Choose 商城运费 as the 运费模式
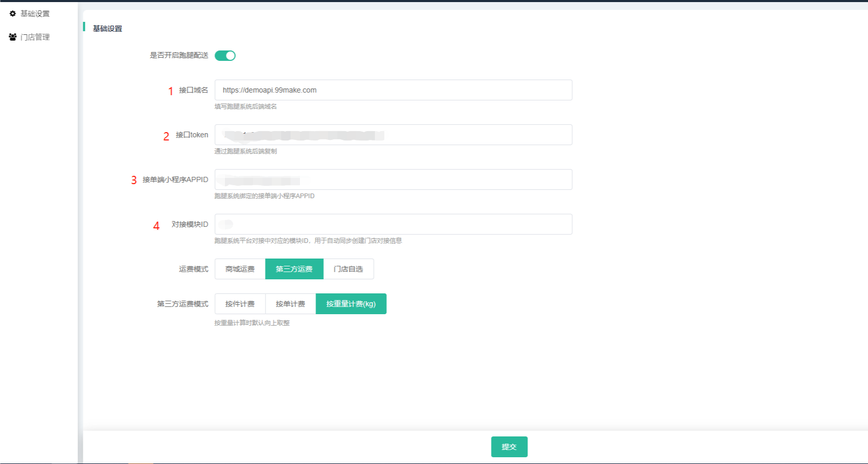The width and height of the screenshot is (868, 464). pyautogui.click(x=240, y=269)
